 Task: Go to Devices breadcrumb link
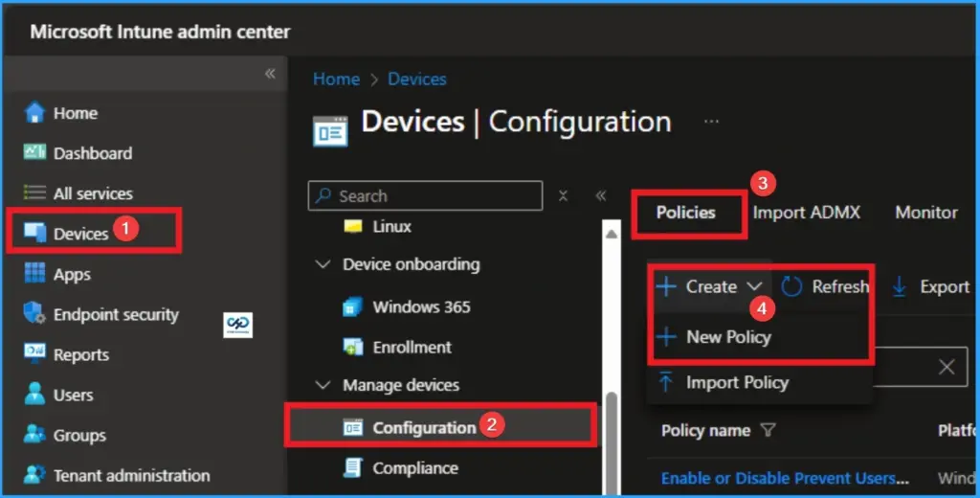[417, 79]
